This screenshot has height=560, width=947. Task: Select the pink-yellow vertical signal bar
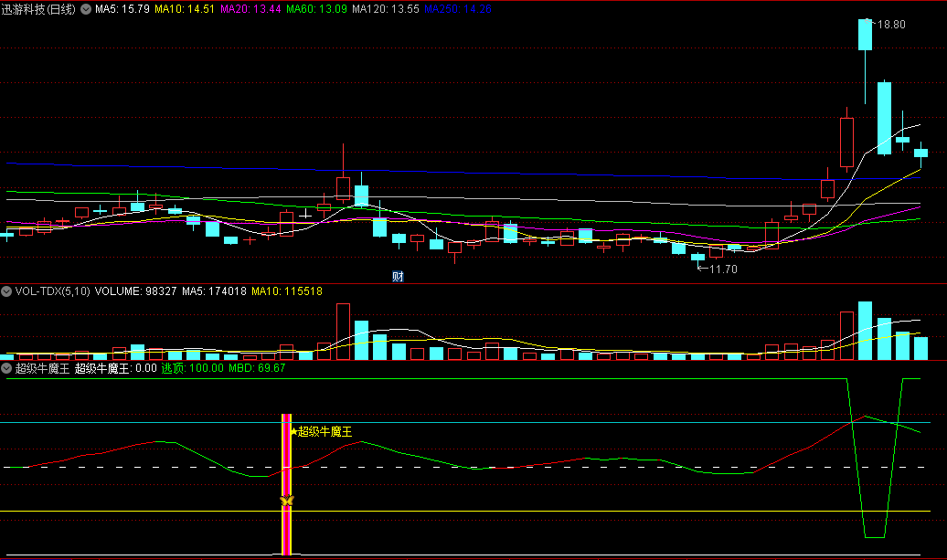[x=287, y=484]
